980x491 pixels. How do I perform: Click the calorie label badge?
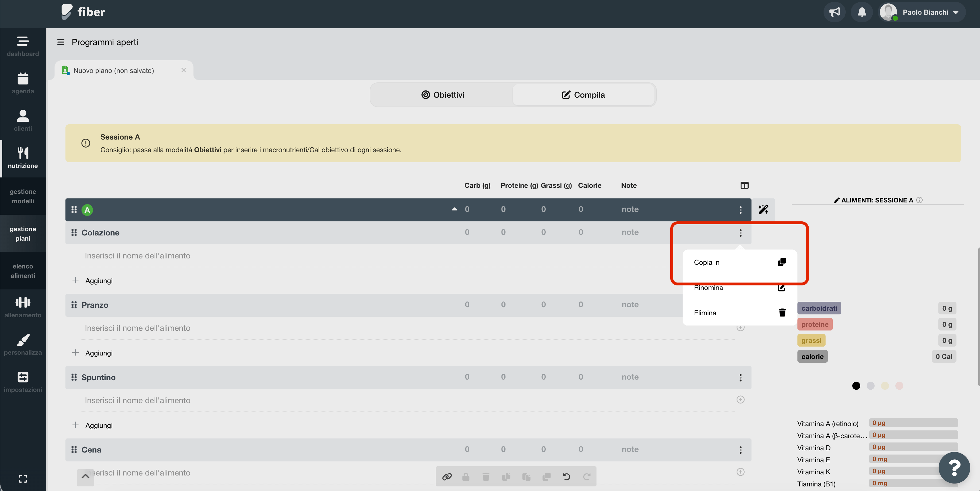[x=812, y=357]
